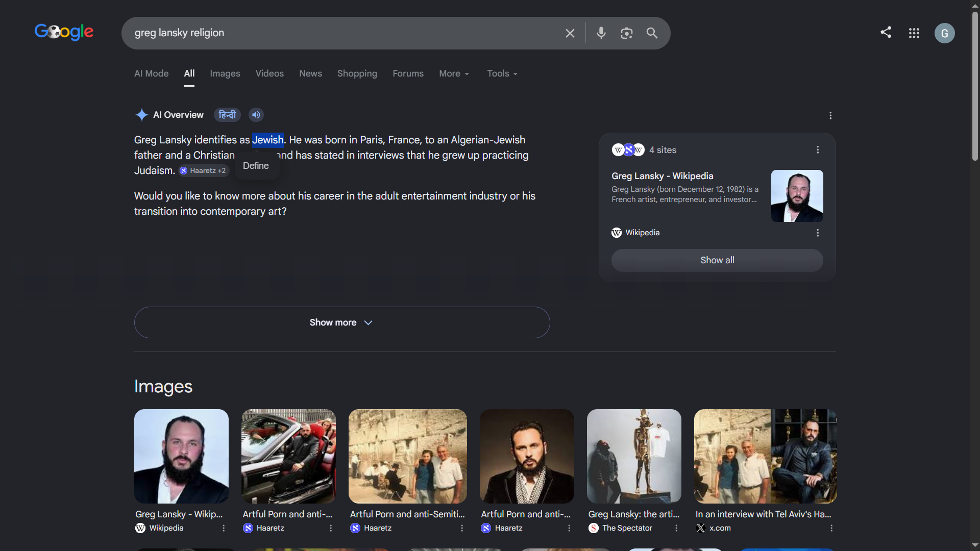This screenshot has width=980, height=551.
Task: Open the share icon
Action: [x=886, y=33]
